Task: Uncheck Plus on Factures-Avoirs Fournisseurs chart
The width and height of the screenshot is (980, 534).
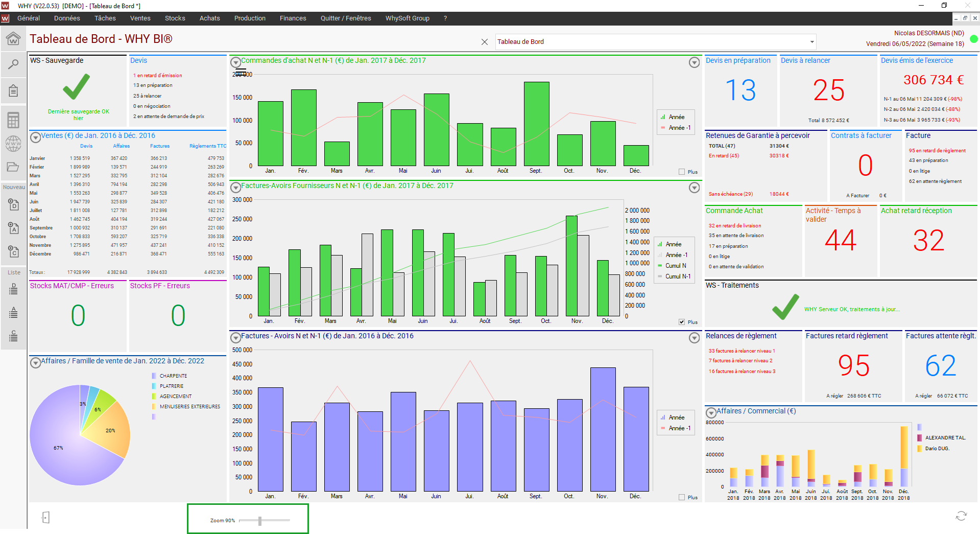Action: 682,322
